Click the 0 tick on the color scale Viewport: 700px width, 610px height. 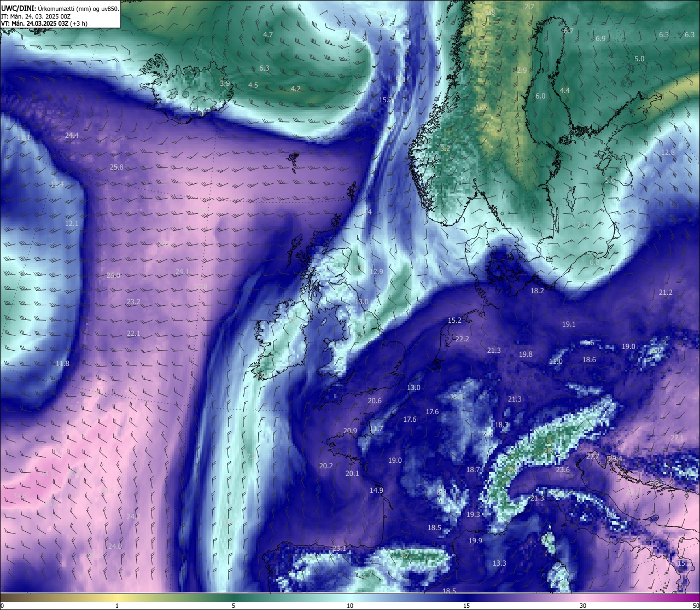2,606
